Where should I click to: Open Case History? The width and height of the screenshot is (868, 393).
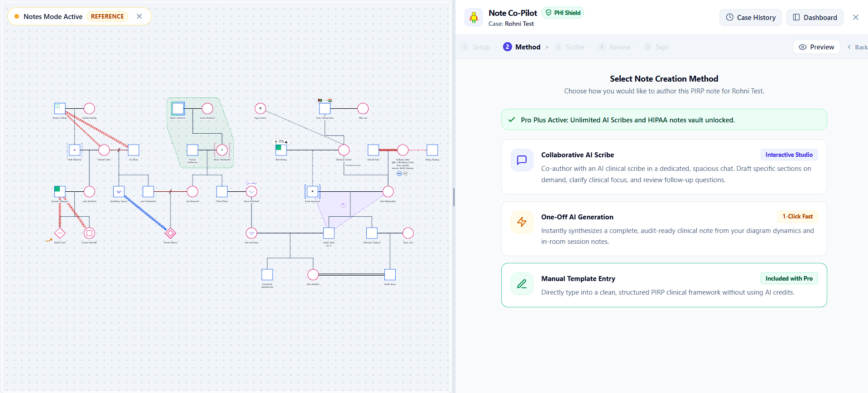click(750, 17)
